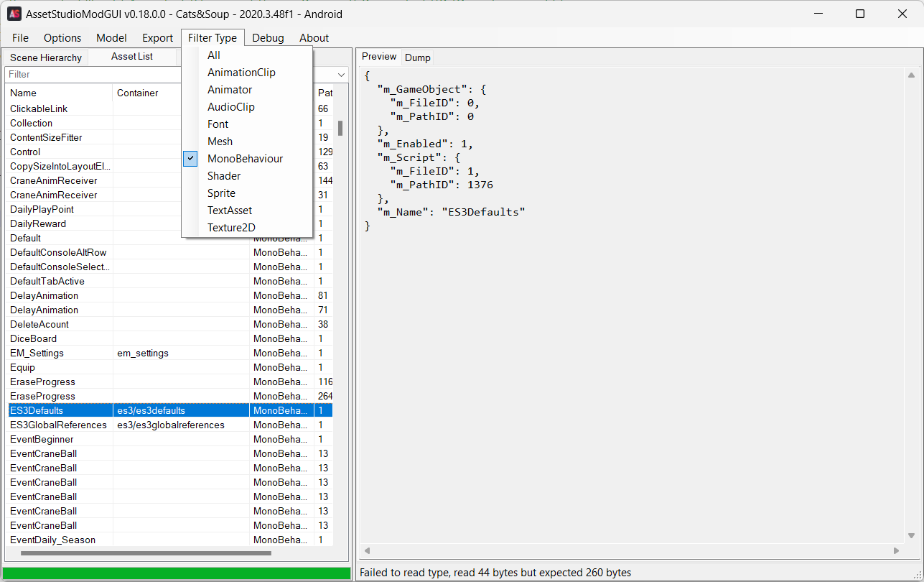Click the "m_Name": "ES3Defaults" line in preview
This screenshot has width=924, height=582.
point(452,212)
